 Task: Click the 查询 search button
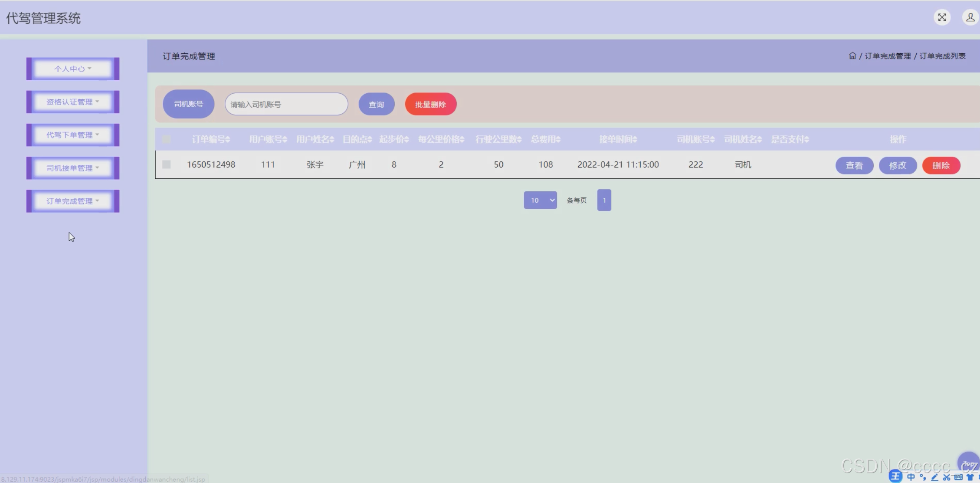pyautogui.click(x=376, y=104)
